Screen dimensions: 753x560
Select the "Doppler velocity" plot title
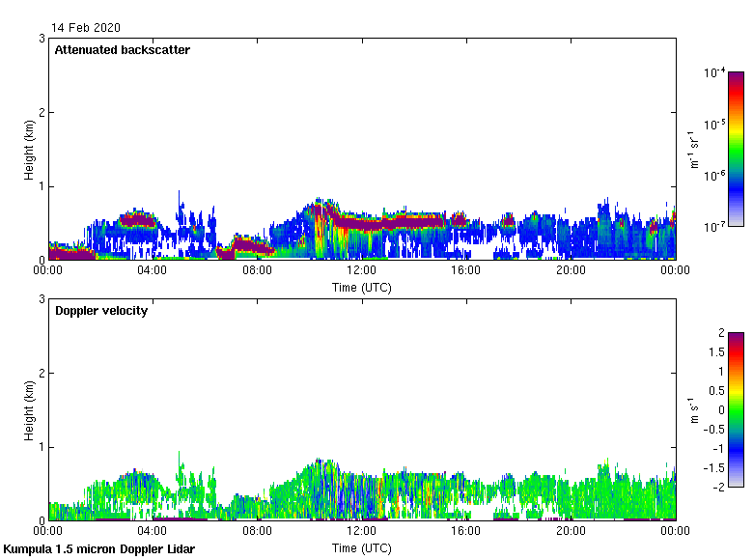click(x=100, y=310)
